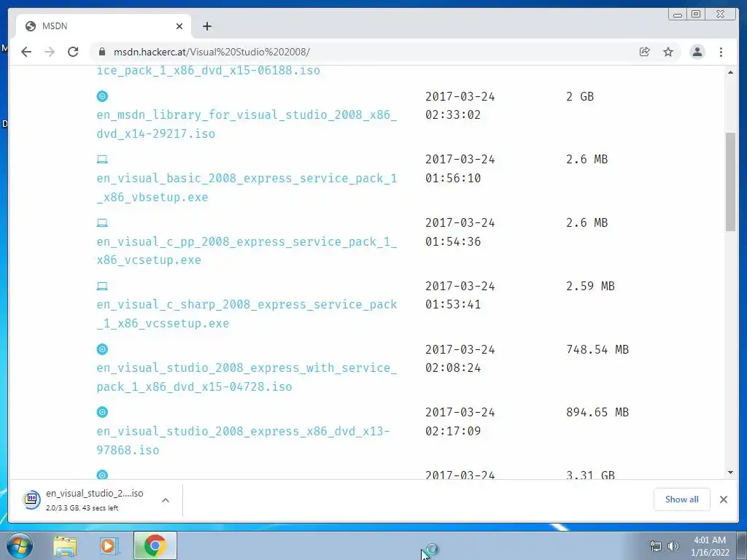Select the MSDN tab
747x560 pixels.
click(104, 26)
